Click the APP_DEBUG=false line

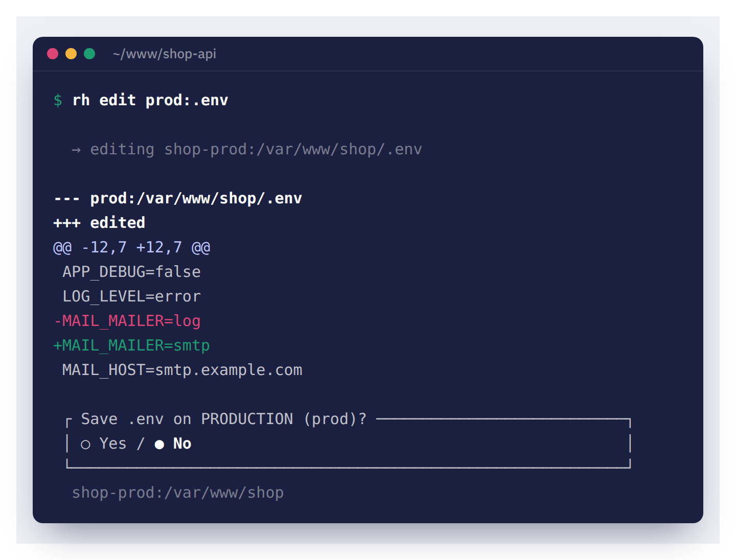click(131, 272)
